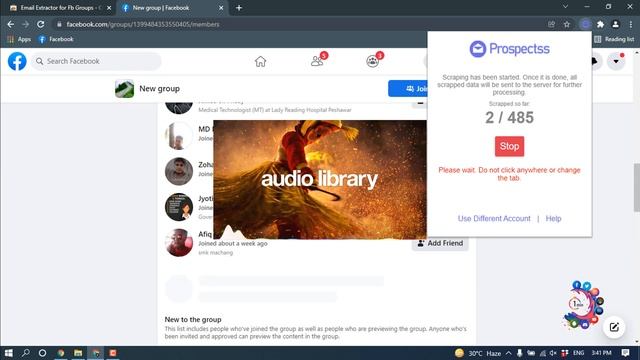
Task: Close the Email Extractor for Fb Groups tab
Action: (x=109, y=8)
